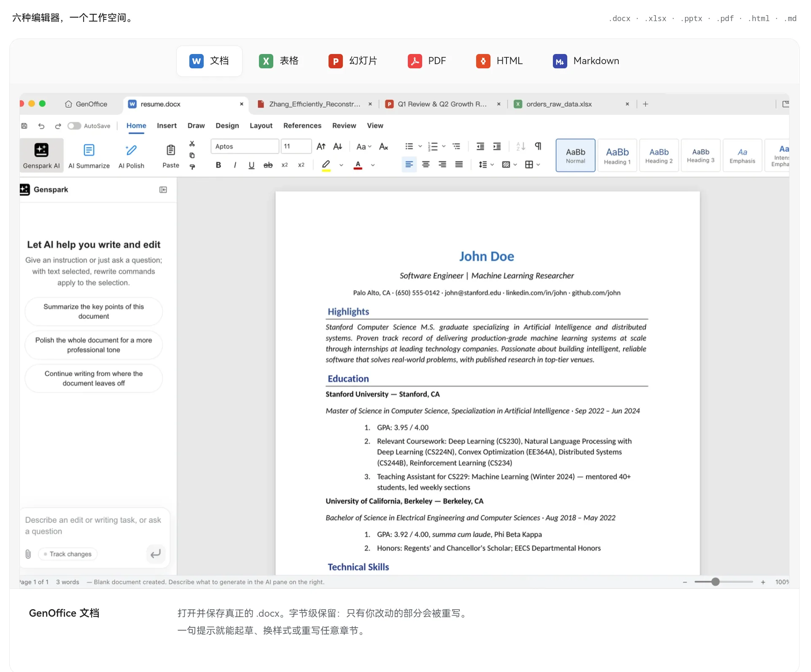811x672 pixels.
Task: Click the yellow highlight color pen
Action: click(x=326, y=165)
